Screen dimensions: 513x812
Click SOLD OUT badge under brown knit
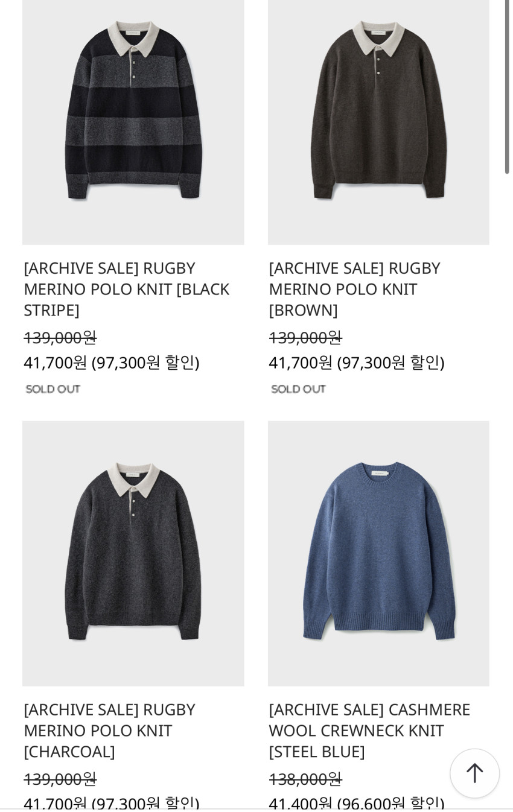[x=299, y=389]
